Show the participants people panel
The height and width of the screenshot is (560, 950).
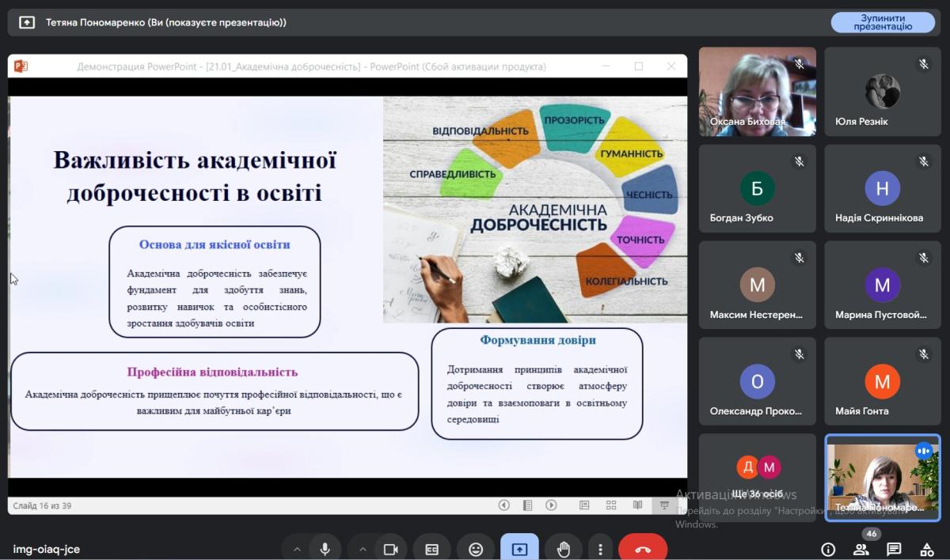[861, 549]
